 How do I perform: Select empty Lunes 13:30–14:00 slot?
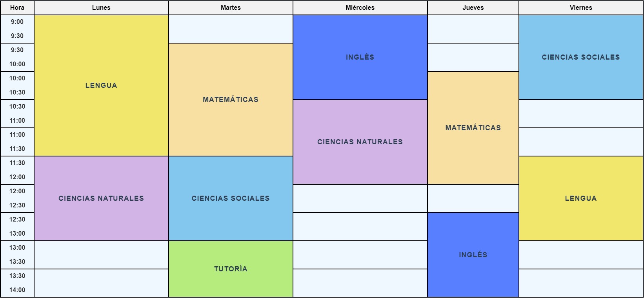[x=101, y=283]
